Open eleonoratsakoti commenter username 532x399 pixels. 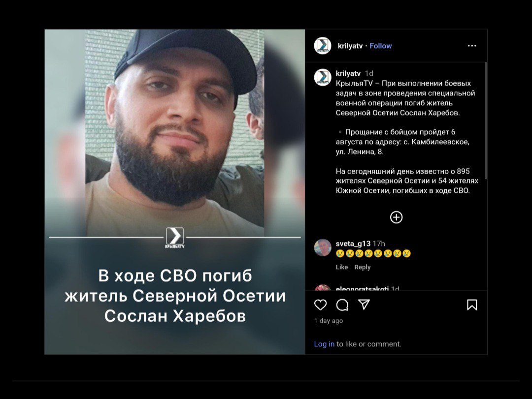pyautogui.click(x=362, y=288)
